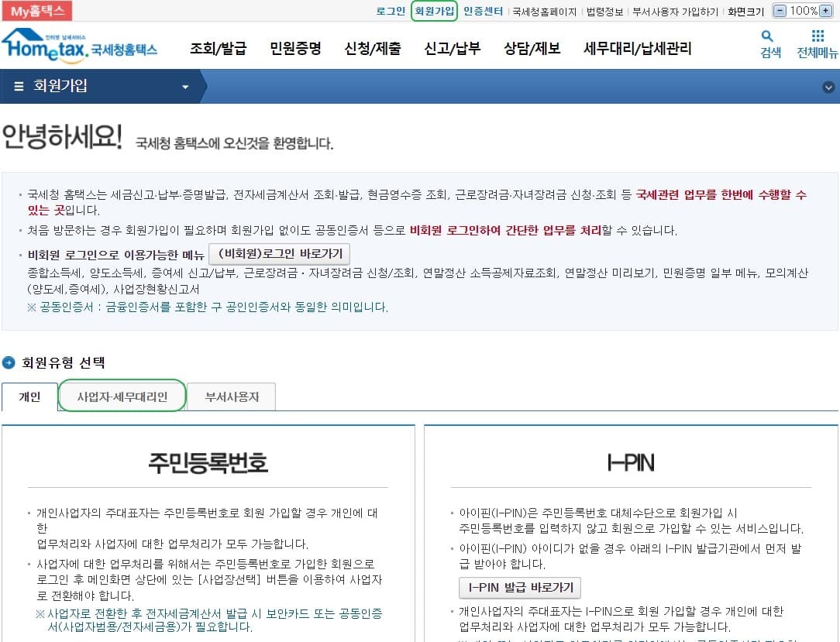Choose the 주민등록번호 signup option

coord(208,462)
